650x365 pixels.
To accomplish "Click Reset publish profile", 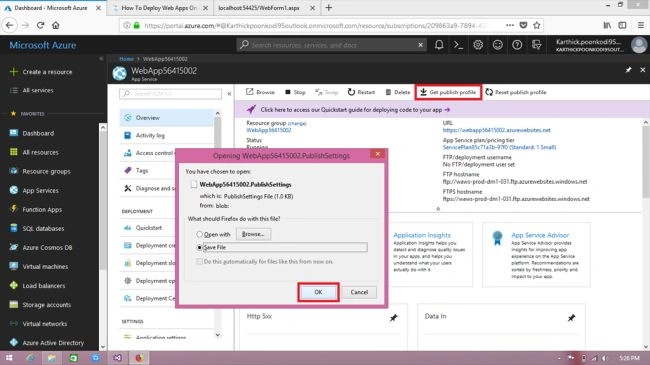I will (516, 92).
